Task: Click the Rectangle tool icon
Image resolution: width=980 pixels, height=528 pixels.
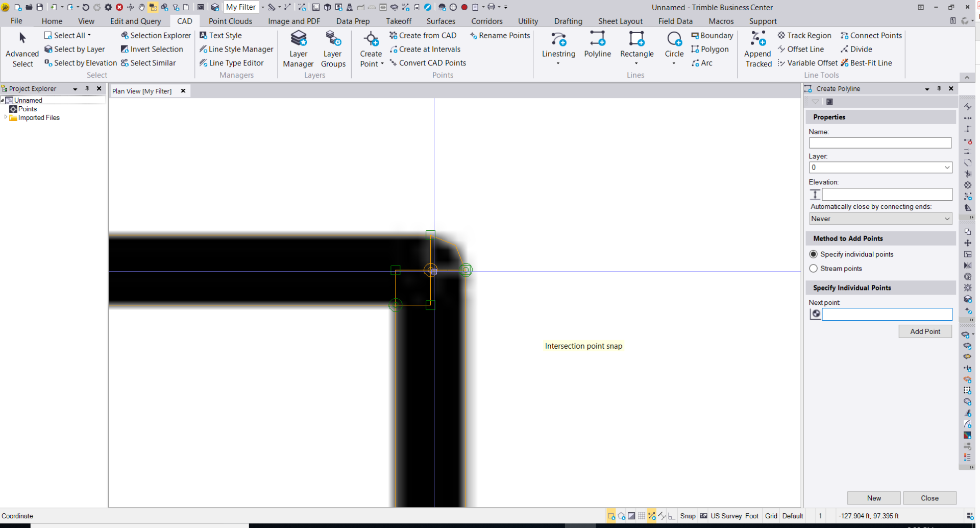Action: (x=636, y=39)
